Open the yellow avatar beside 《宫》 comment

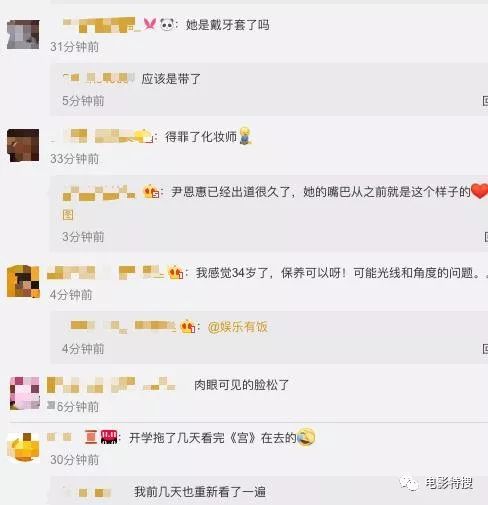24,447
